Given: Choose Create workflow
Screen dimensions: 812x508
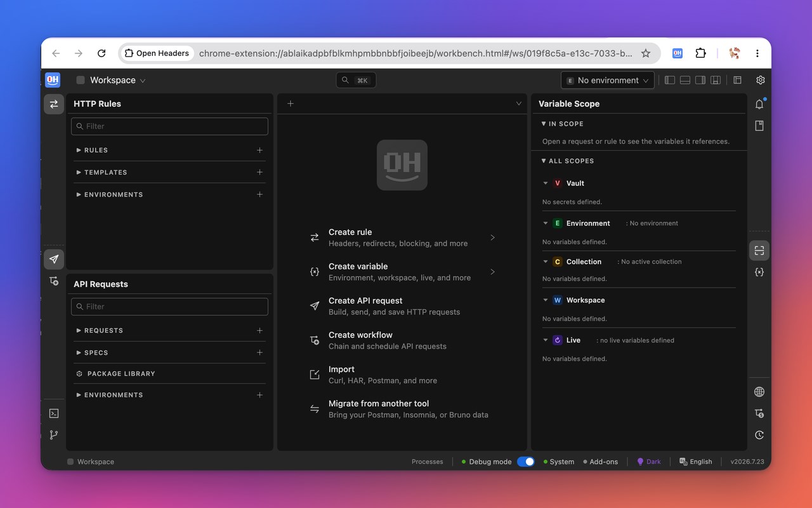Looking at the screenshot, I should pyautogui.click(x=402, y=340).
